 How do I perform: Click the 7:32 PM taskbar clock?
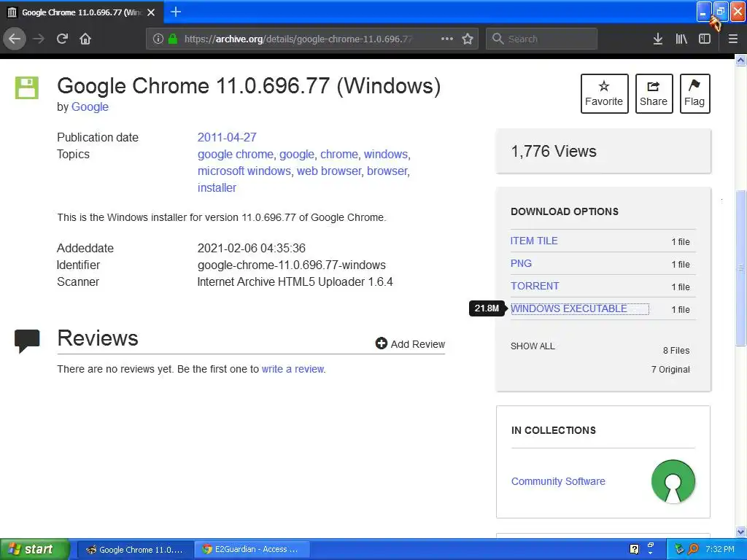pos(720,549)
